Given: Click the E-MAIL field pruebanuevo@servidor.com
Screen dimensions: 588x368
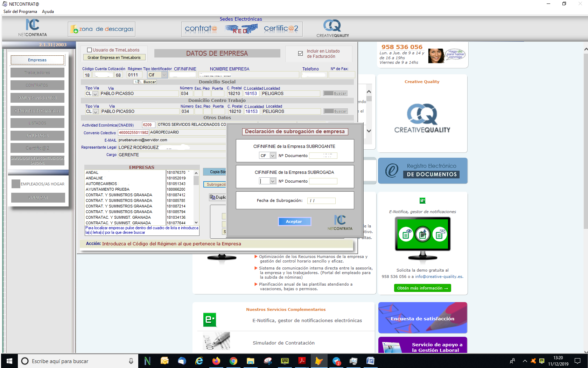Looking at the screenshot, I should [x=171, y=140].
